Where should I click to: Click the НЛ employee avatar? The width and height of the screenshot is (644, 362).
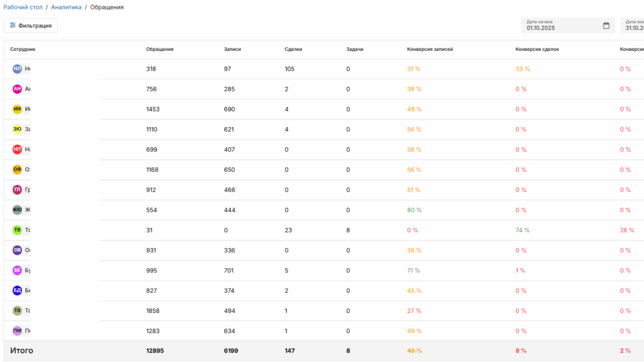17,69
